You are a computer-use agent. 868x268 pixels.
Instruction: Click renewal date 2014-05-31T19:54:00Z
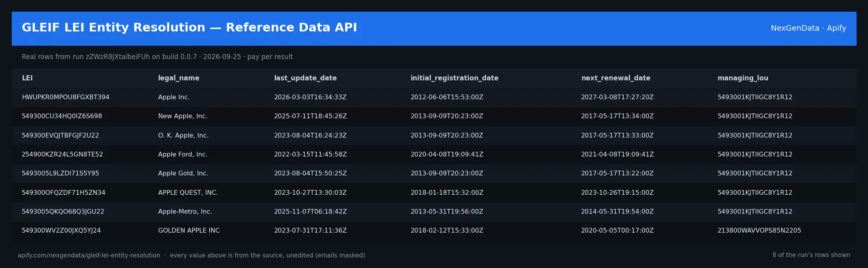[x=617, y=212]
